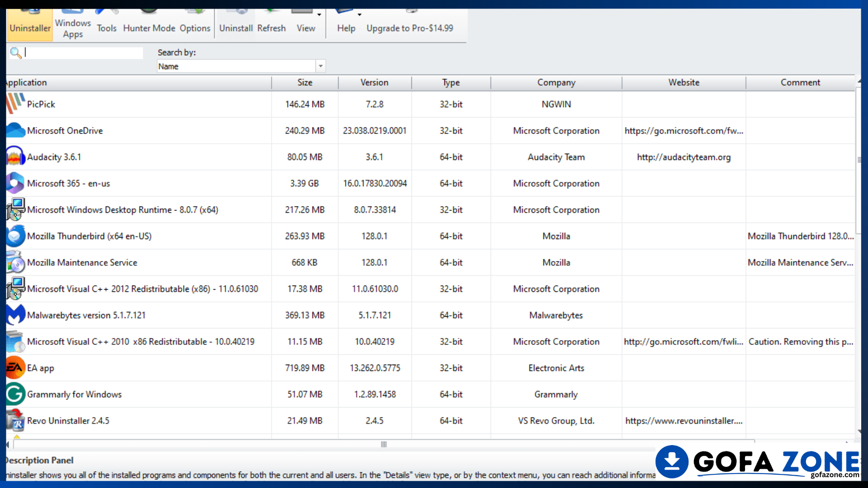868x488 pixels.
Task: Sort by the Comment column header
Action: (800, 83)
